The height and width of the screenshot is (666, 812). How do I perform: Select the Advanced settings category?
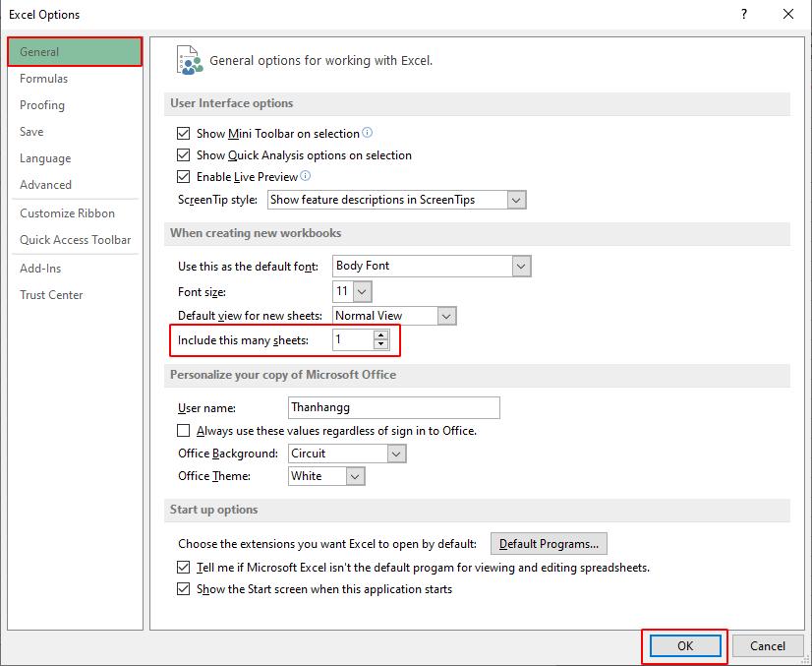coord(45,185)
